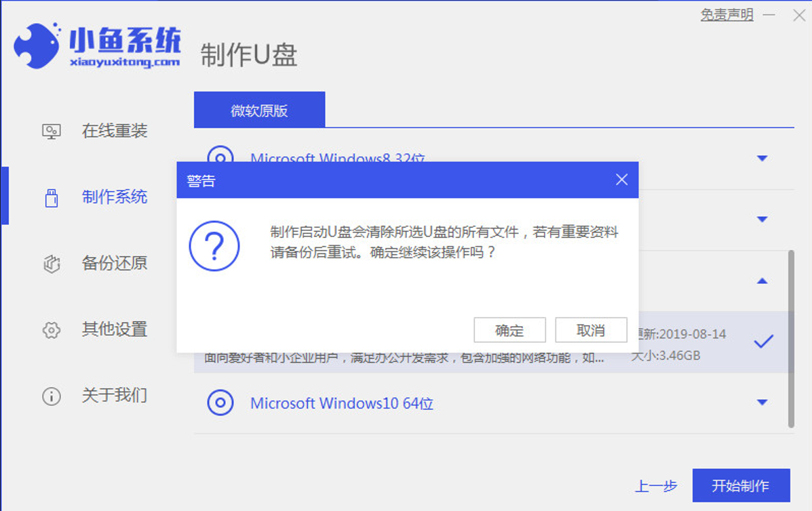This screenshot has height=511, width=812.
Task: Close the 警告 warning dialog
Action: 621,180
